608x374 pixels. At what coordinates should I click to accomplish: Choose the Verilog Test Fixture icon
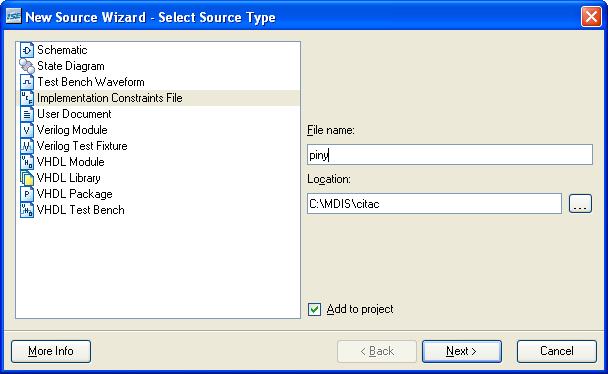pyautogui.click(x=27, y=146)
